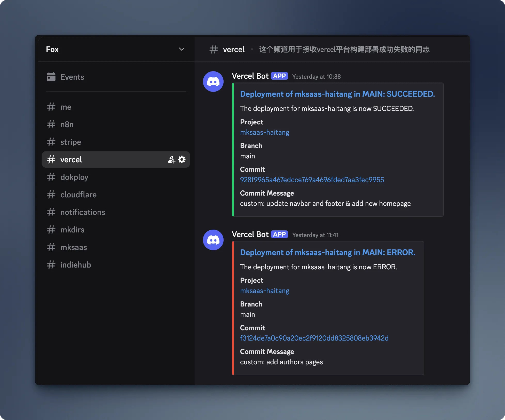505x420 pixels.
Task: Open the mkdirs channel
Action: (x=116, y=230)
